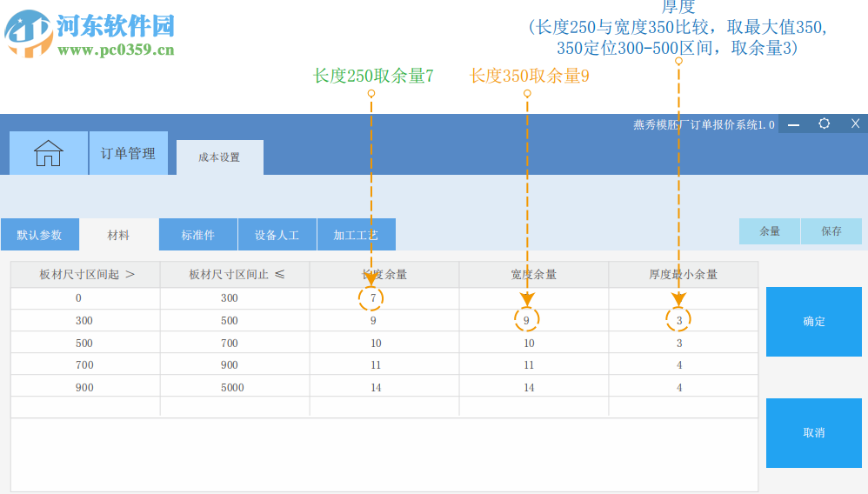The image size is (868, 494).
Task: Click empty new-row cell under 厚度最小余量
Action: pos(683,406)
